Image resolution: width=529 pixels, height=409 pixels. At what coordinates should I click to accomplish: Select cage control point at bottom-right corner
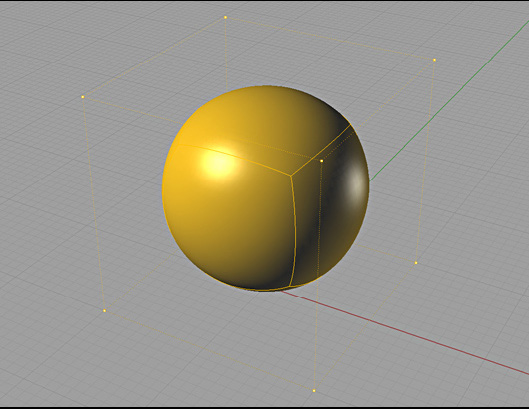tap(416, 263)
